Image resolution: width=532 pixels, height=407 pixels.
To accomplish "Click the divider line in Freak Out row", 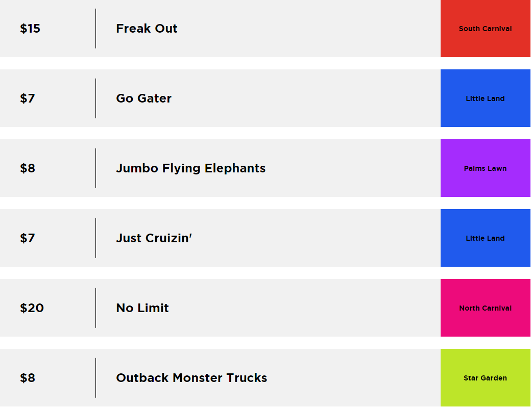I will 95,29.
